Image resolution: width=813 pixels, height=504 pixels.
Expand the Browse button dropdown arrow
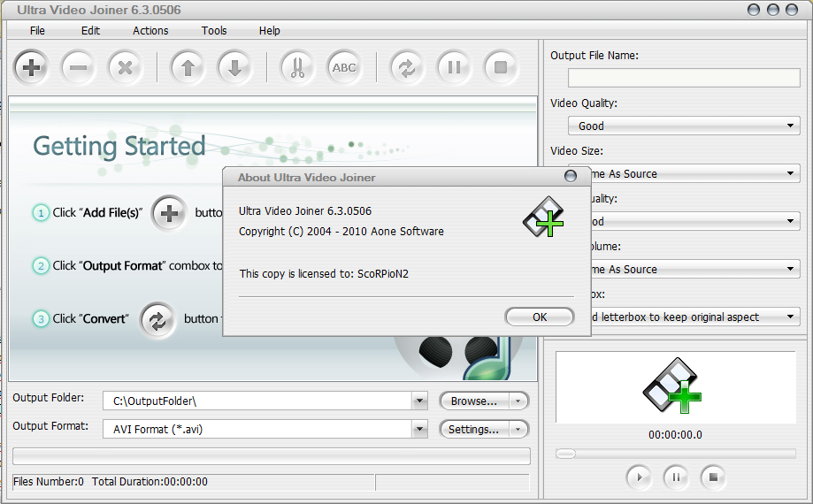(x=518, y=401)
